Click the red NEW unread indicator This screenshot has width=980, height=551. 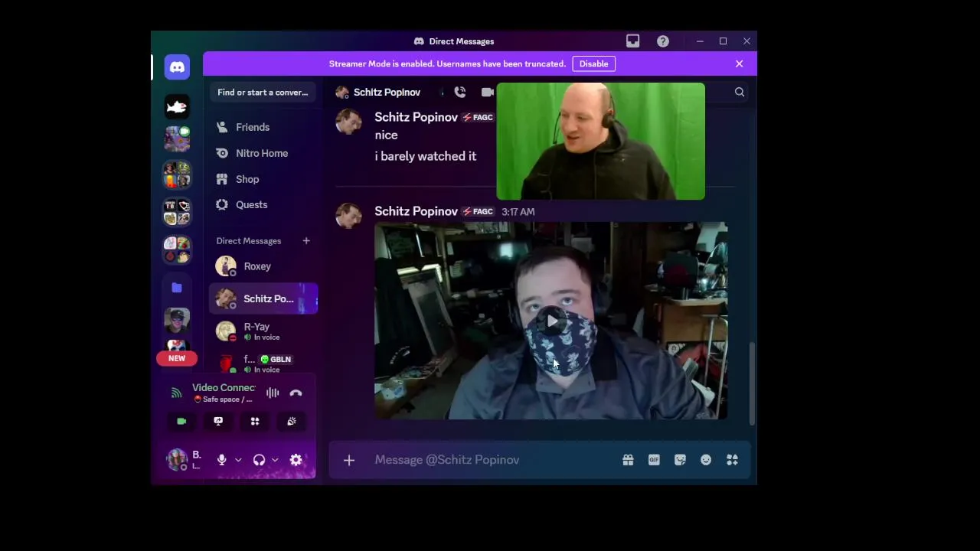point(177,358)
